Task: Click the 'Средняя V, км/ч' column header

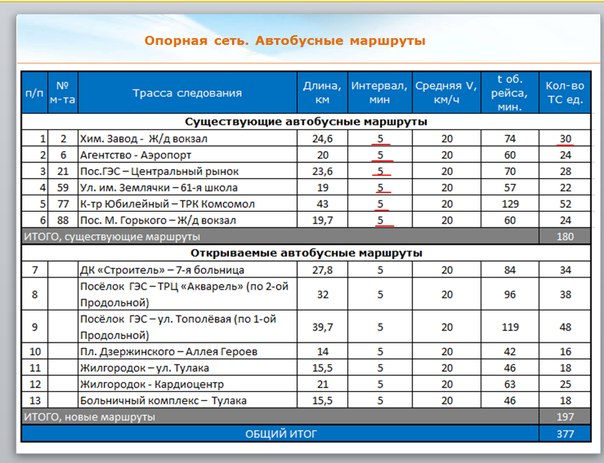Action: point(446,93)
